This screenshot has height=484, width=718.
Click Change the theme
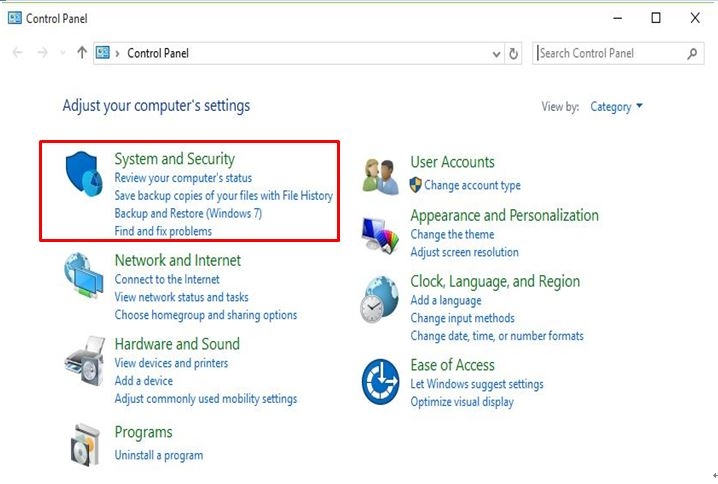click(x=452, y=234)
